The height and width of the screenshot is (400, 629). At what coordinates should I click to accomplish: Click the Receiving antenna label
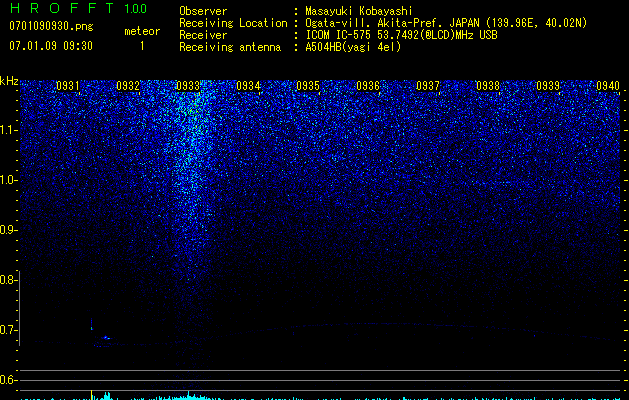click(x=230, y=47)
